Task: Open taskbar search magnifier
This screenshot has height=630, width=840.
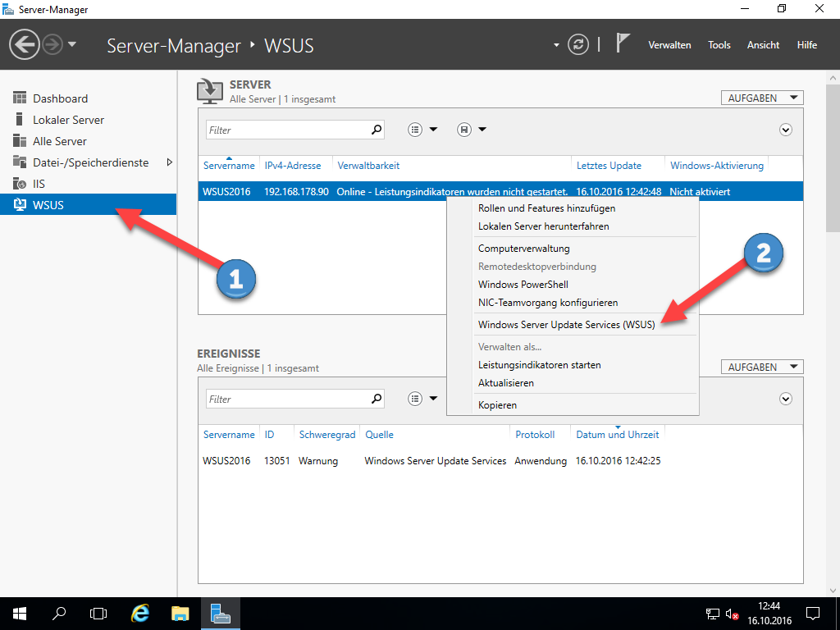Action: pos(59,614)
